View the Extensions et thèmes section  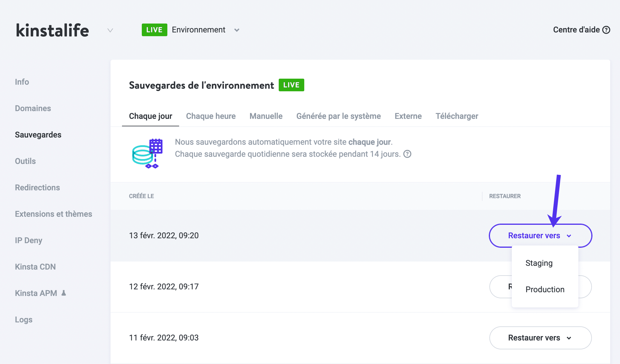tap(53, 214)
